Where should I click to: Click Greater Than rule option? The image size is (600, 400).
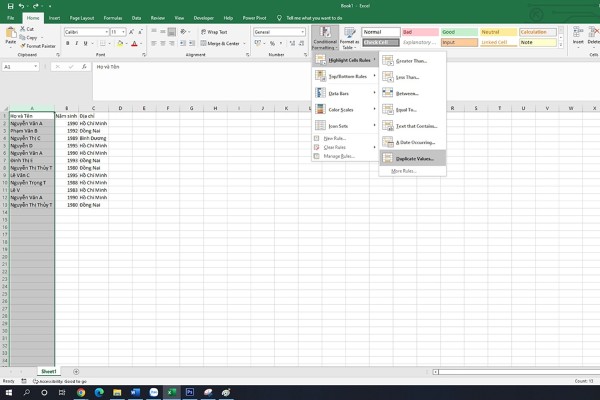tap(412, 61)
